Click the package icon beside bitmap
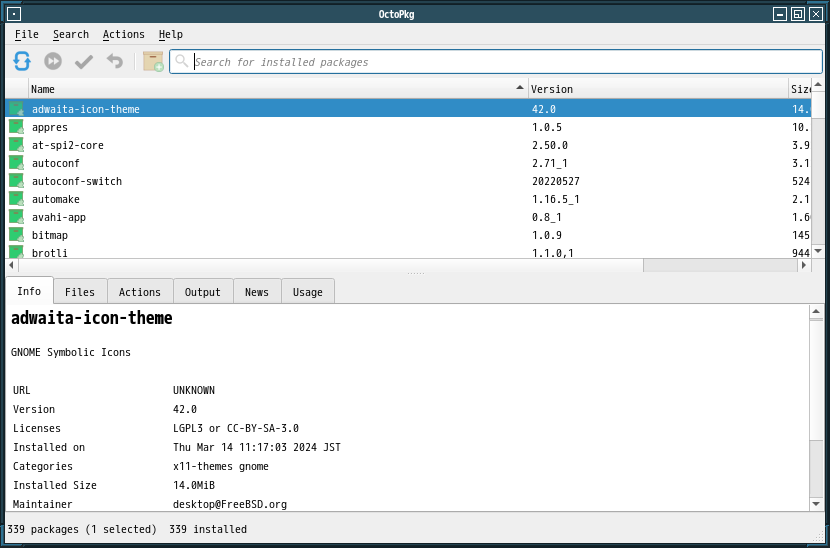 coord(16,235)
